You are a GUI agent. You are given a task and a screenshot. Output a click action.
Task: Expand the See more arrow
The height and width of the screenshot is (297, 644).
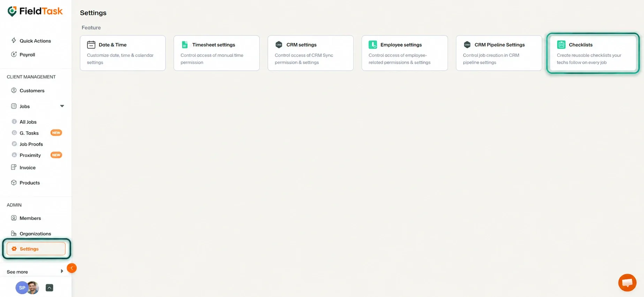tap(62, 271)
